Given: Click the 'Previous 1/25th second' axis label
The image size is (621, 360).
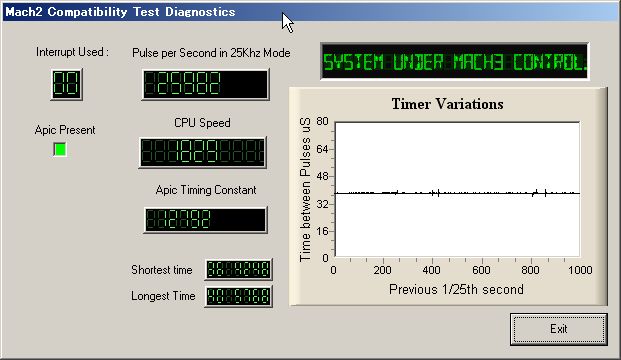Looking at the screenshot, I should [456, 289].
